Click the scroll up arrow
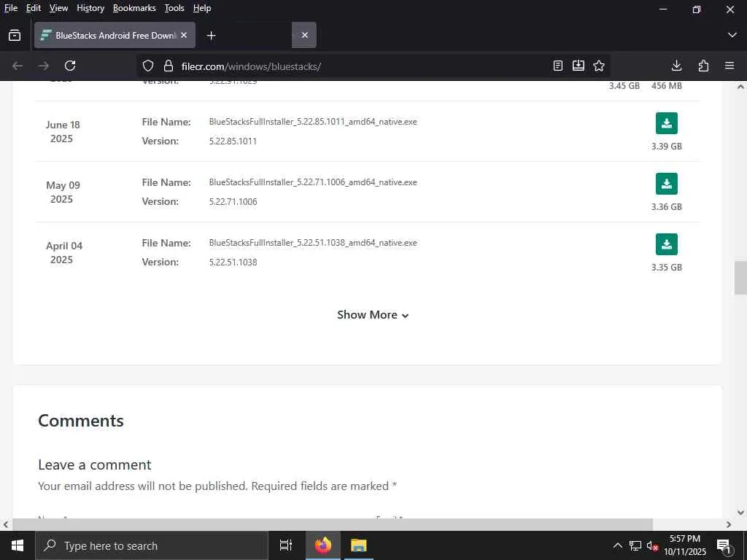 click(x=740, y=87)
